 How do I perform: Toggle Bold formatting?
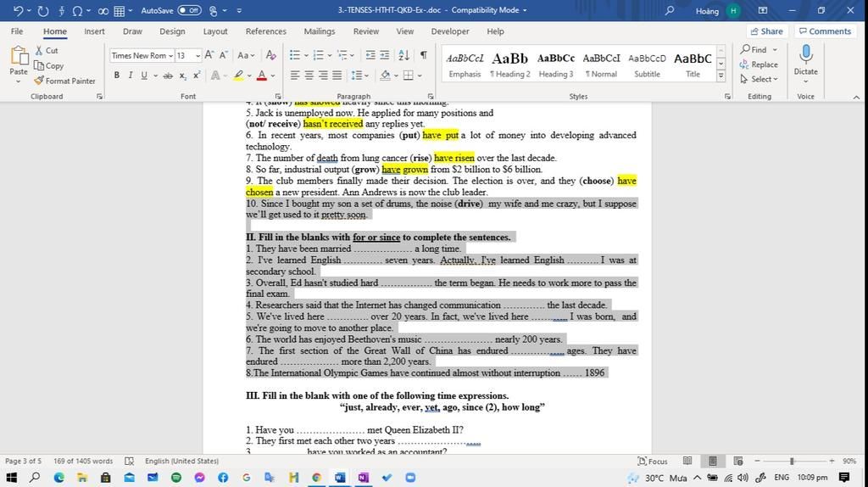click(117, 76)
